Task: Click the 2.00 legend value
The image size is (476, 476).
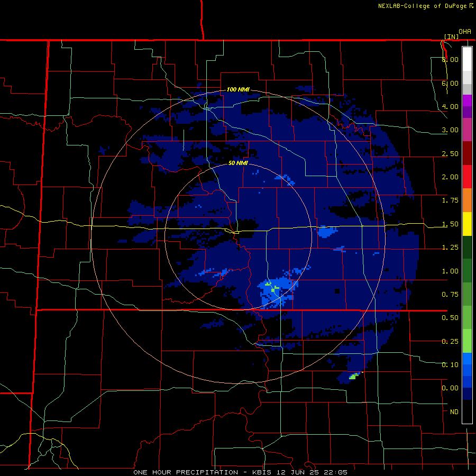Action: 450,177
